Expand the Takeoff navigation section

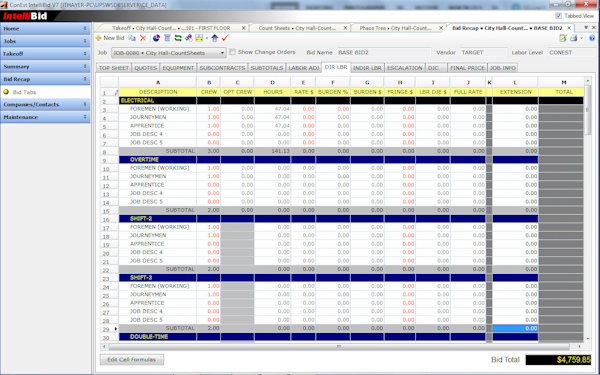click(45, 54)
